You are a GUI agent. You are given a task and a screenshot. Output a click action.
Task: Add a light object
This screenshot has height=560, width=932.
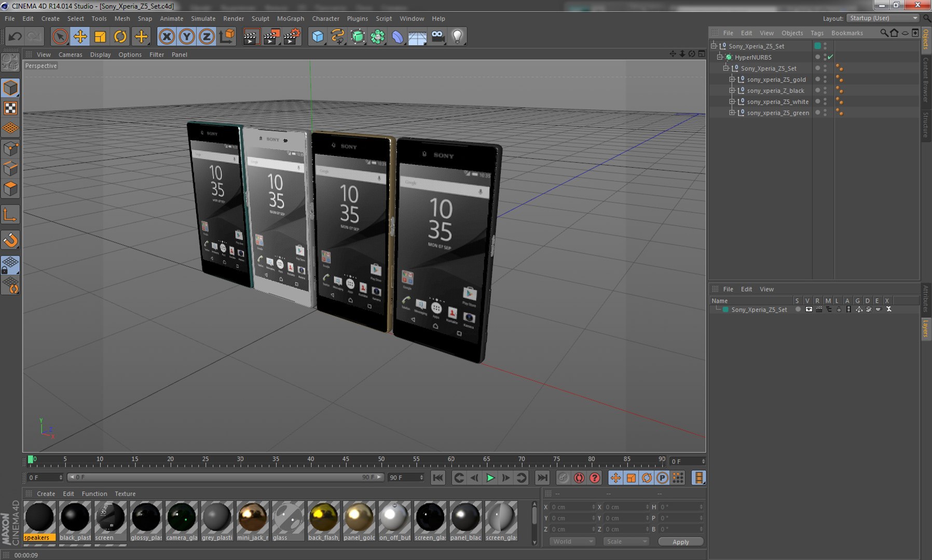point(458,36)
